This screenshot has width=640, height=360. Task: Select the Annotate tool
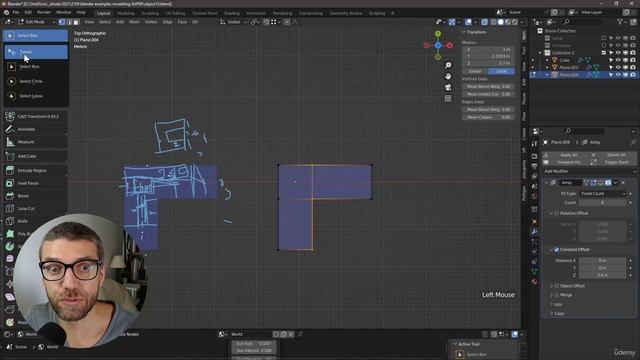point(36,129)
